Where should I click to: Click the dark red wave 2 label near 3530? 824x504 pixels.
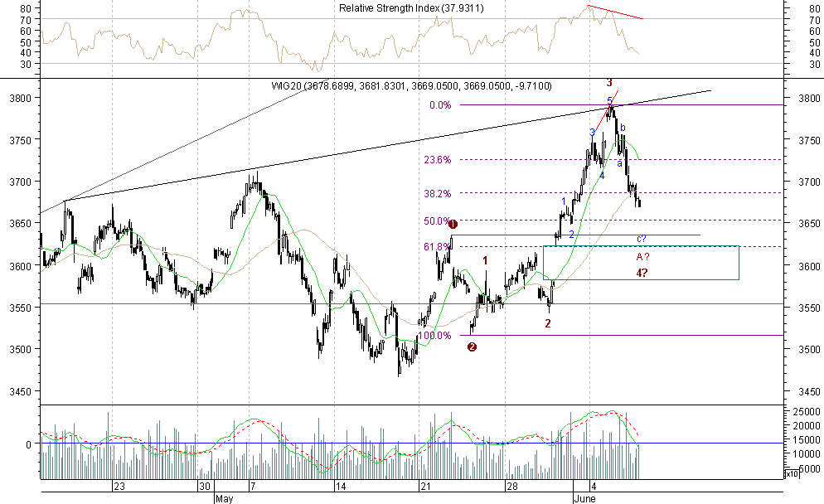point(548,323)
